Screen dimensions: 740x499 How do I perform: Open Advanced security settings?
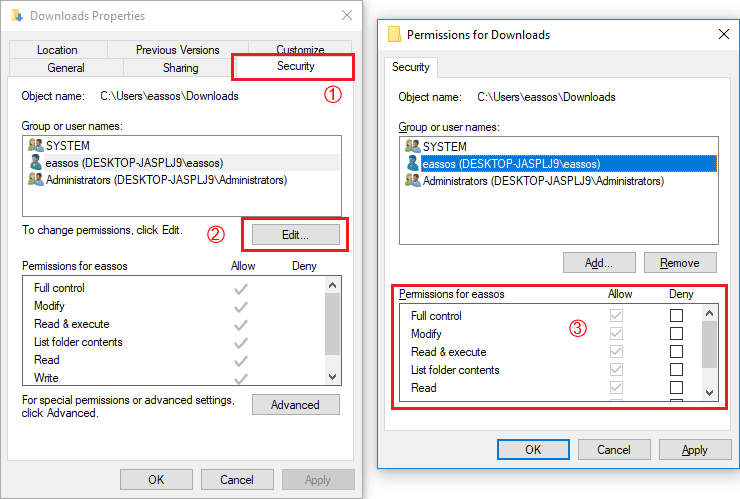295,405
